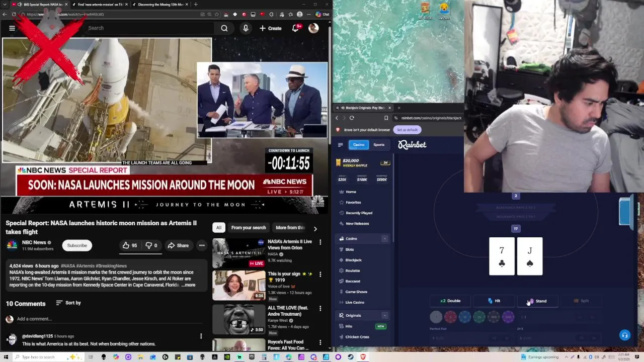
Task: Switch to Discovering the Missing 13th tab
Action: 160,5
